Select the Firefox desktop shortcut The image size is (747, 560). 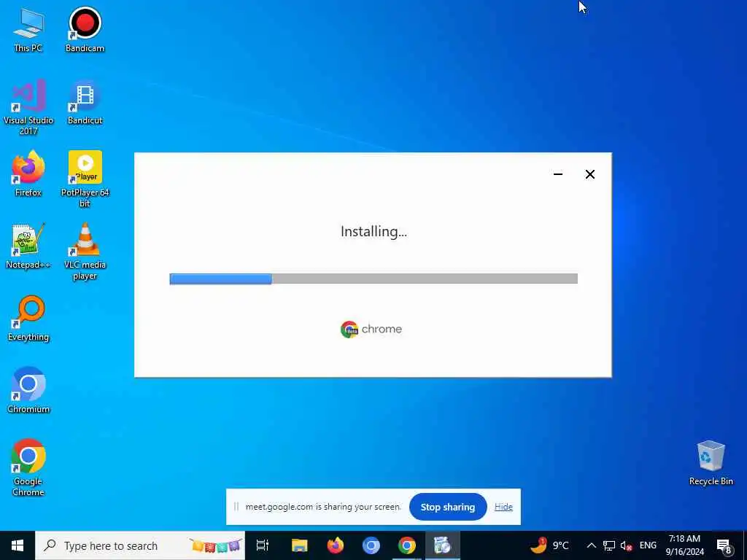pos(28,174)
